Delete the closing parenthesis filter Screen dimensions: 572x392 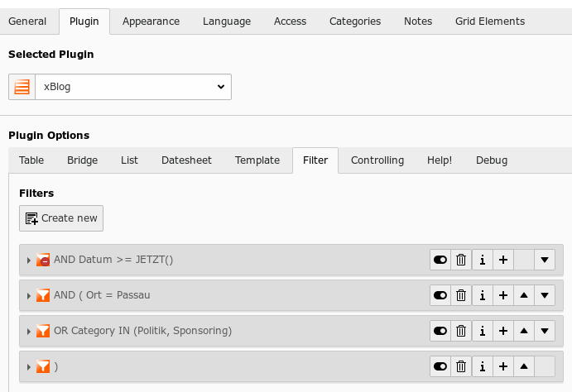pyautogui.click(x=461, y=366)
